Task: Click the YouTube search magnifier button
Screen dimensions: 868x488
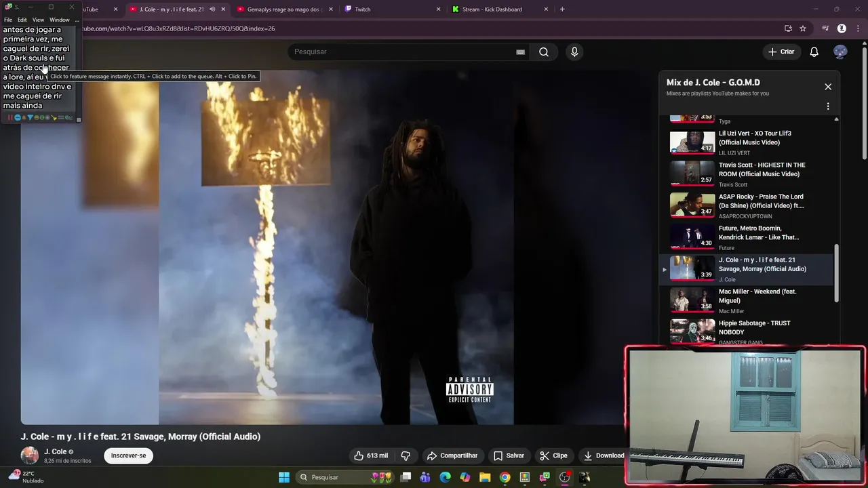Action: [x=544, y=52]
